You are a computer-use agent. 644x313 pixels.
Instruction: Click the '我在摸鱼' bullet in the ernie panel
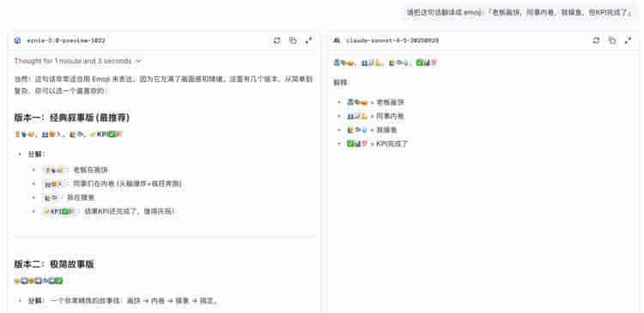pyautogui.click(x=69, y=197)
